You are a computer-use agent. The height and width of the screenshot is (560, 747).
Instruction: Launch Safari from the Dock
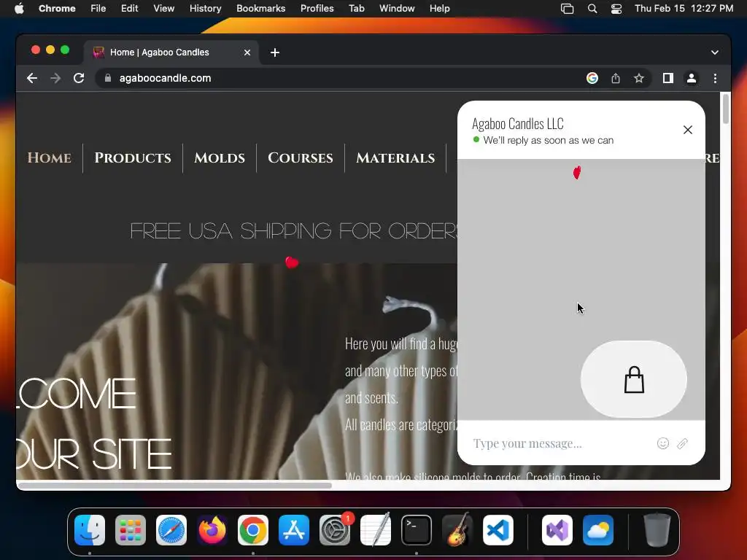(x=171, y=530)
